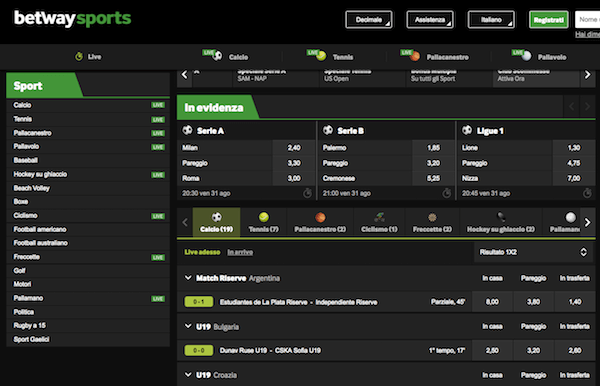Collapse the U19 Bulgaria section

pos(188,326)
